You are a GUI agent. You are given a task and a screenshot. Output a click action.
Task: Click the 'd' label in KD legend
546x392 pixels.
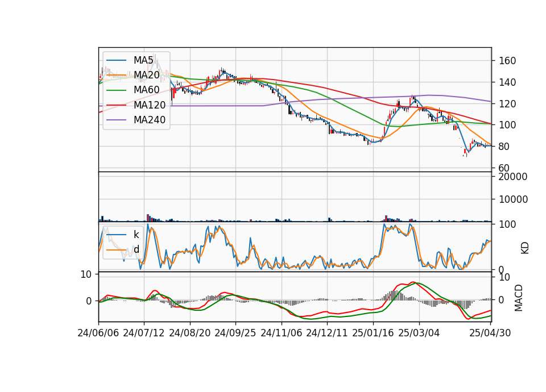coord(136,249)
